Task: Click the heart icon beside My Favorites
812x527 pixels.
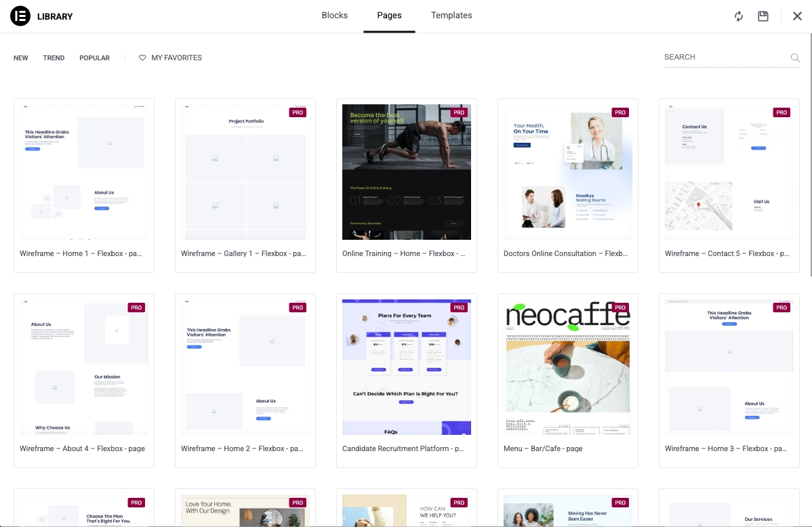Action: 142,58
